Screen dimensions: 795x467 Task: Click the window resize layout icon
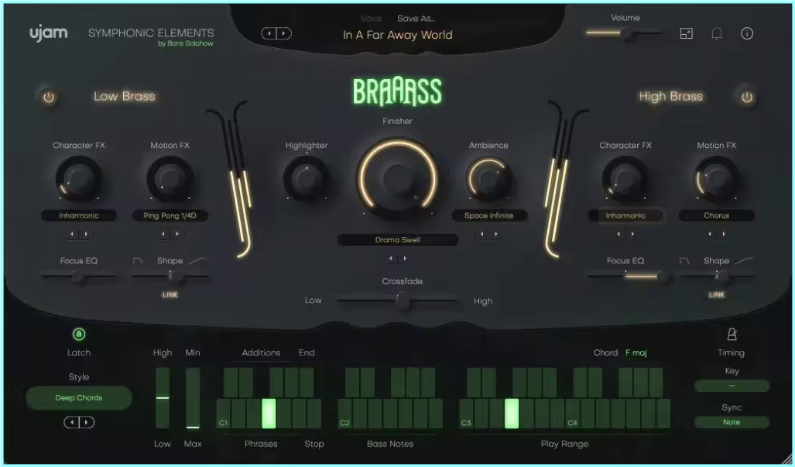coord(686,33)
